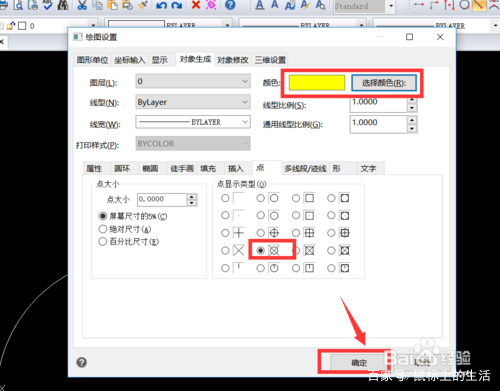The width and height of the screenshot is (500, 391).
Task: Click the A with pencil edit-text icon
Action: pyautogui.click(x=305, y=5)
